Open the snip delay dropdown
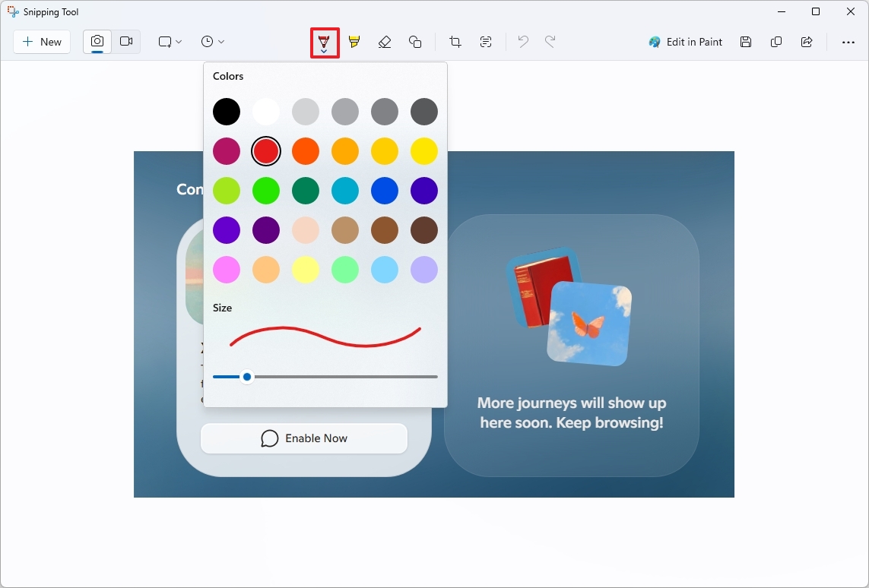 point(212,42)
